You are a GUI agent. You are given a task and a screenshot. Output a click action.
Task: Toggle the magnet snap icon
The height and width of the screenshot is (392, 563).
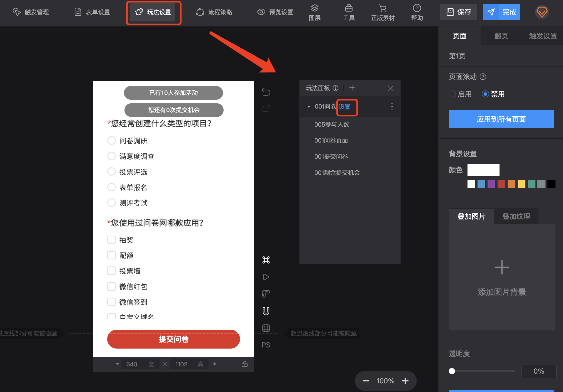[266, 311]
